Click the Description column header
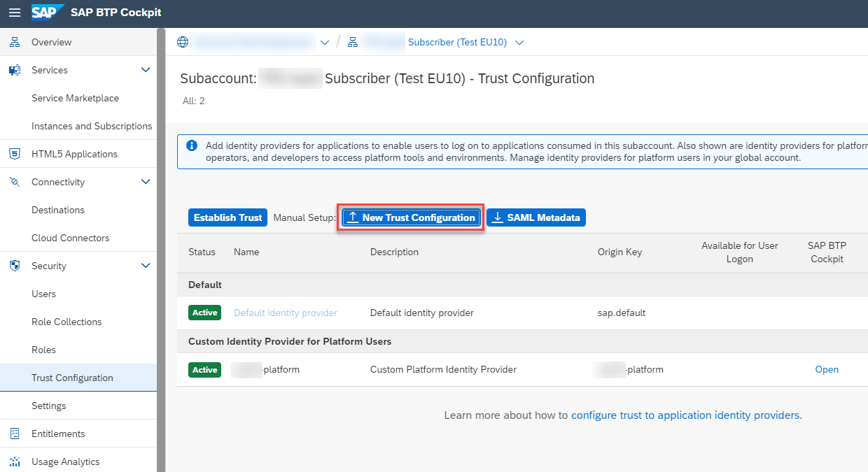Screen dimensions: 868x472 394,252
